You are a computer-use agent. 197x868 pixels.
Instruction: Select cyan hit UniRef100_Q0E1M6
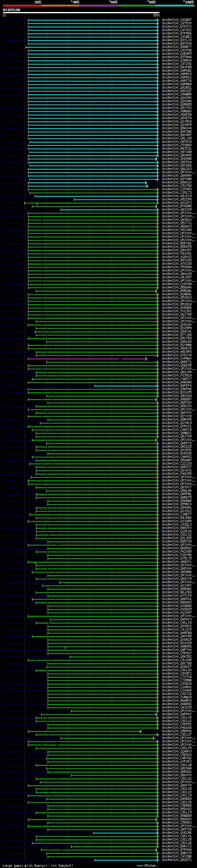pos(176,833)
